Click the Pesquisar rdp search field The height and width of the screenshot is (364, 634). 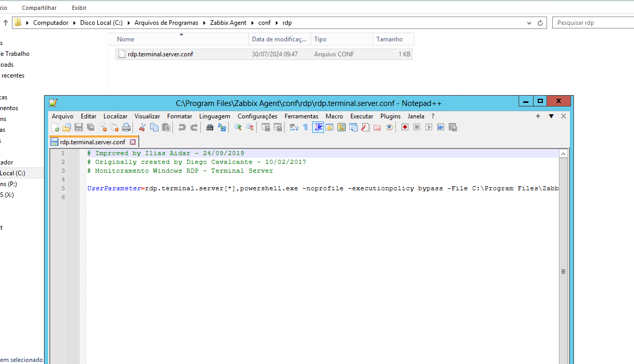pyautogui.click(x=593, y=23)
